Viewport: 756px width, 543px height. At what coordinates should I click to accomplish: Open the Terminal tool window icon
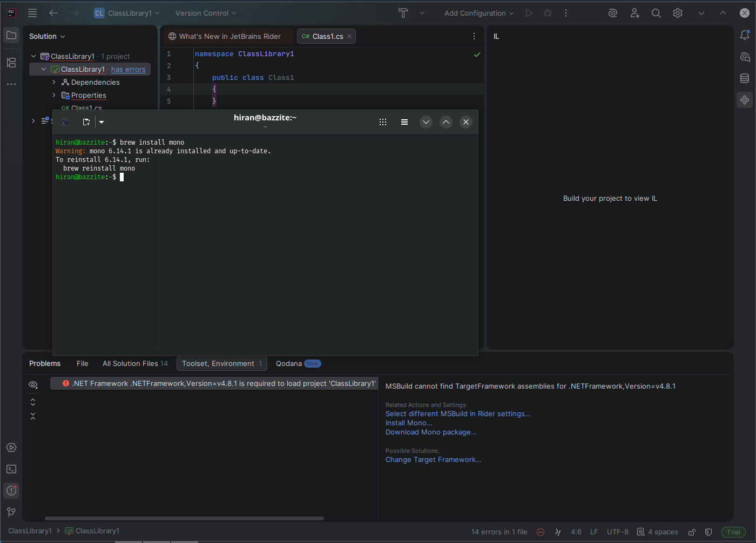coord(11,469)
